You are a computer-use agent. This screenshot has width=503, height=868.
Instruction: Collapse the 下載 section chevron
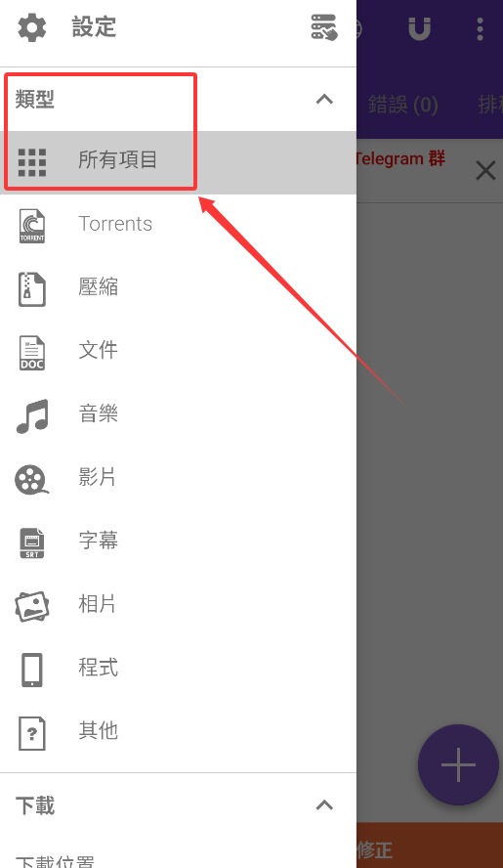[324, 804]
